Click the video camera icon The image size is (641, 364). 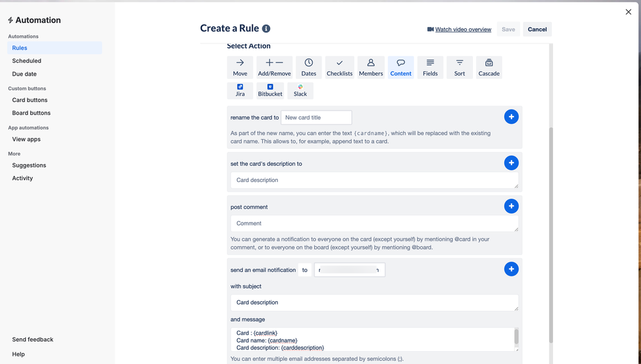tap(430, 29)
